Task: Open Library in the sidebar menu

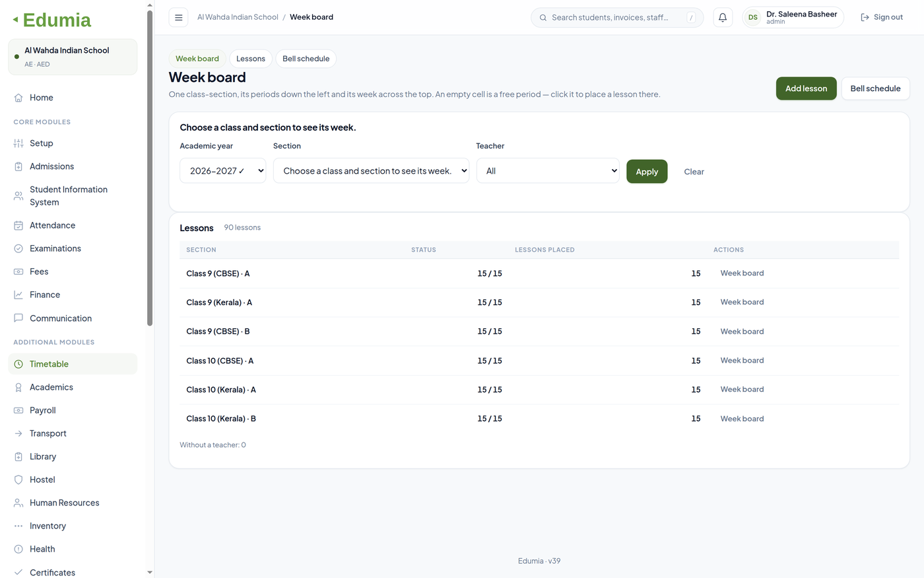Action: click(73, 456)
